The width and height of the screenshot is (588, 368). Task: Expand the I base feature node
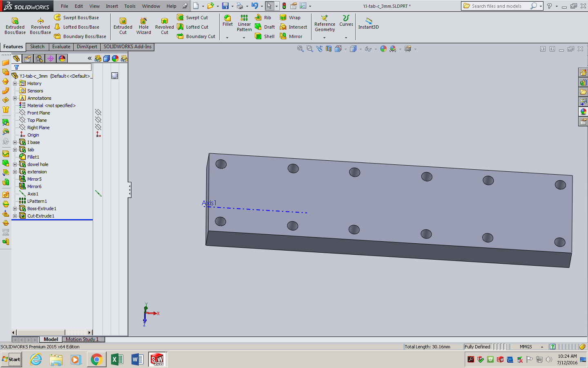[15, 142]
